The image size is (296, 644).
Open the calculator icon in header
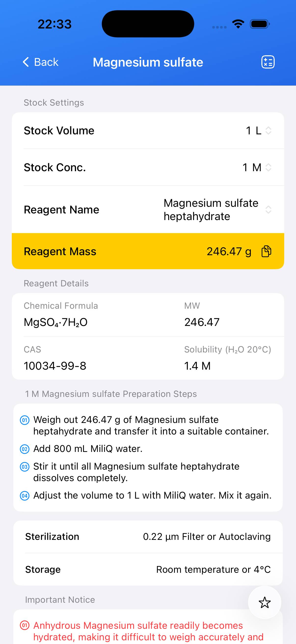(x=268, y=62)
